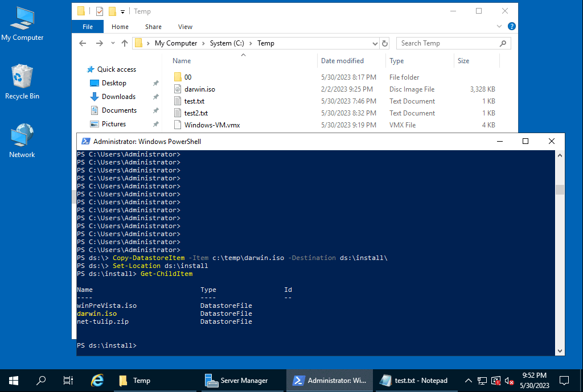Screen dimensions: 583x392
Task: Expand the ribbon with the chevron
Action: click(499, 26)
